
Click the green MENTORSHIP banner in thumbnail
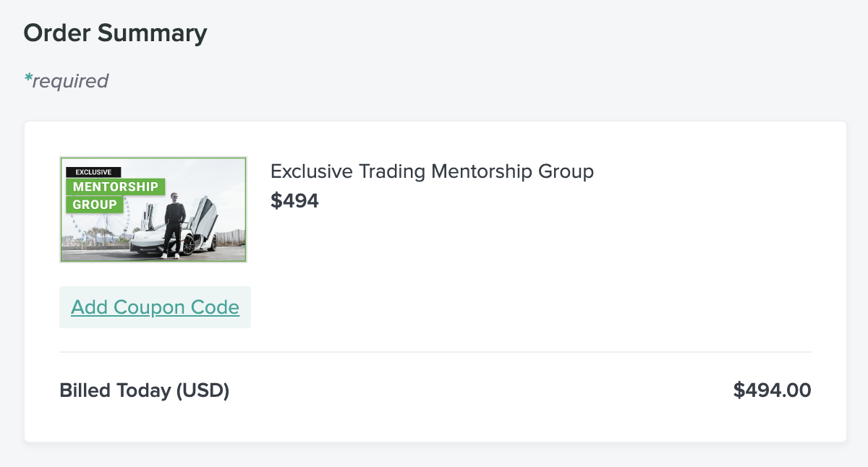[115, 187]
